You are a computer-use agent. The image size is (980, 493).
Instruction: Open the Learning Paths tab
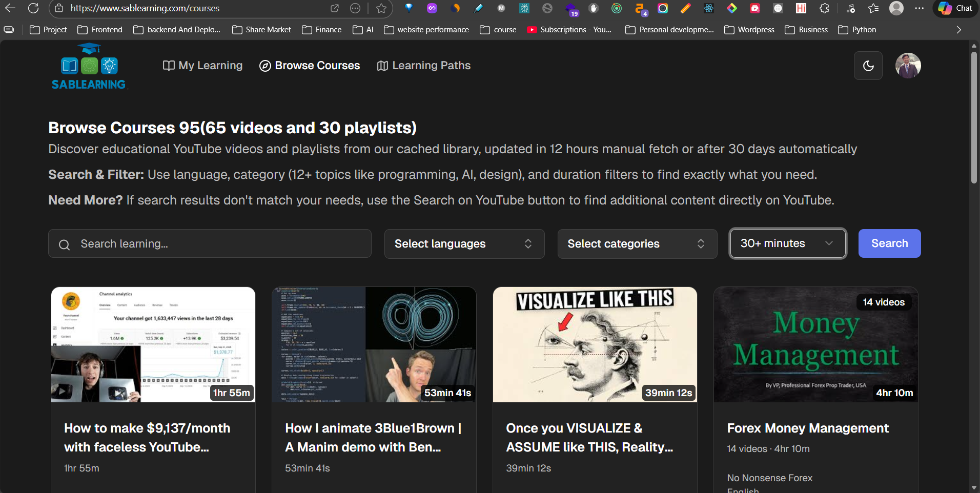pos(424,66)
